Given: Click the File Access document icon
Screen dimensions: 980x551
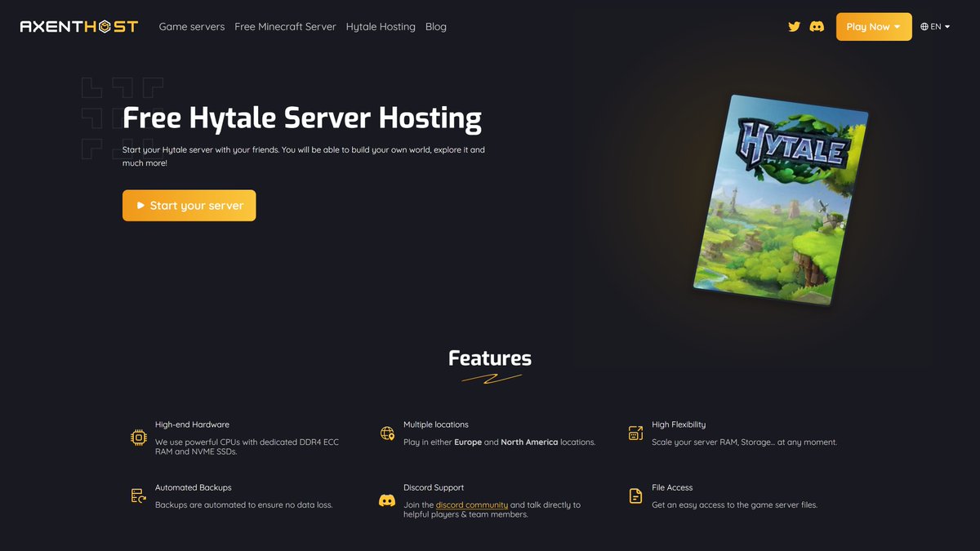Looking at the screenshot, I should (x=635, y=496).
